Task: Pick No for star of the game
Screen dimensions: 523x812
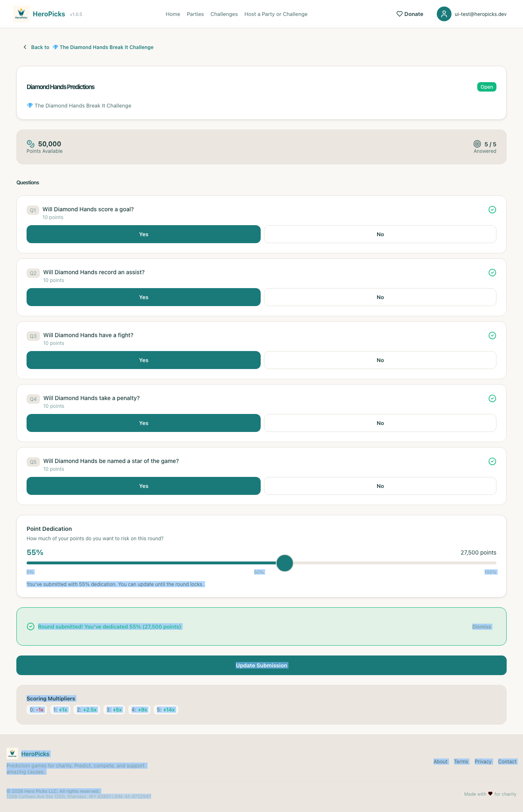Action: tap(380, 486)
